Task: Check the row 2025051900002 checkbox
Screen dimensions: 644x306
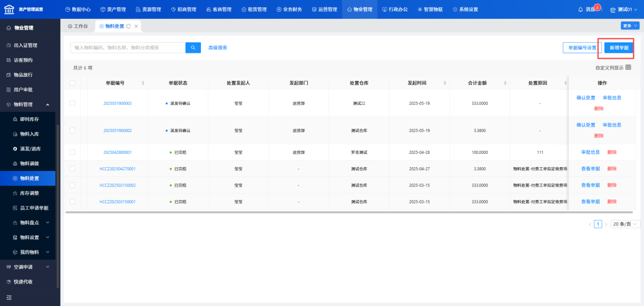Action: pos(73,130)
